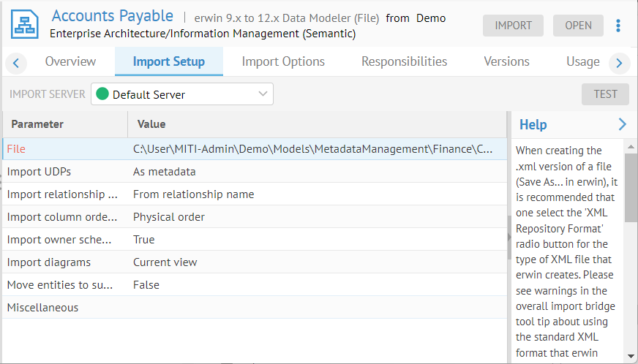Switch to the Overview tab

tap(70, 61)
